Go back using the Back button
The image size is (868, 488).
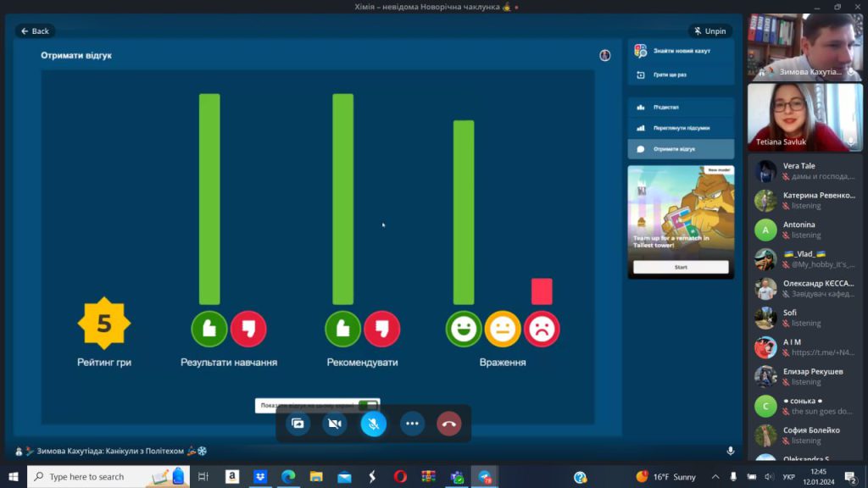[35, 31]
